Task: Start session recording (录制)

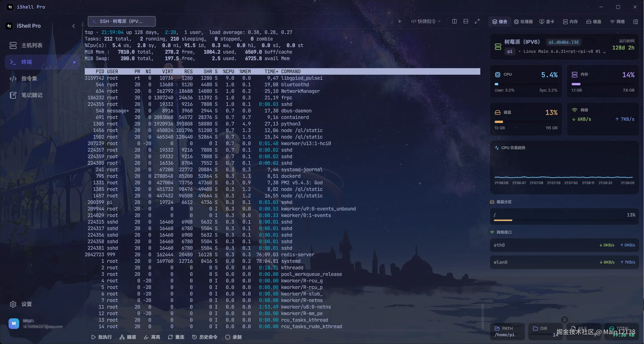Action: pos(233,337)
